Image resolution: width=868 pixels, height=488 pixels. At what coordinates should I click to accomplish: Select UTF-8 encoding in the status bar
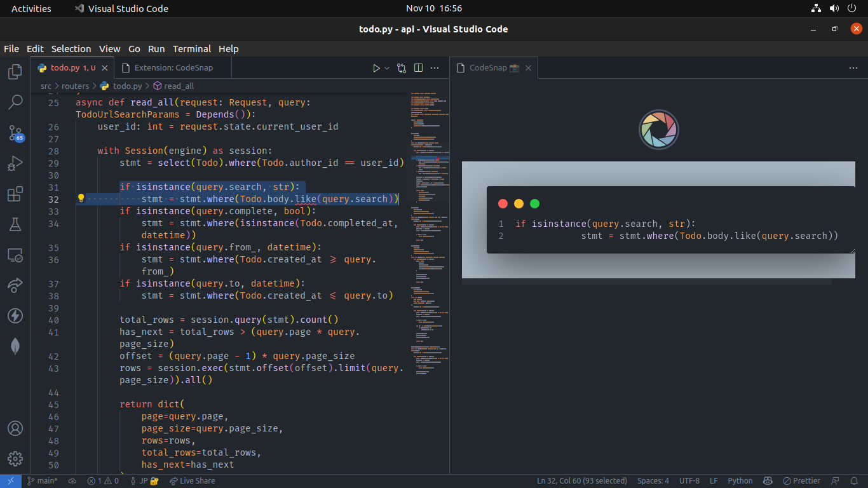(690, 481)
